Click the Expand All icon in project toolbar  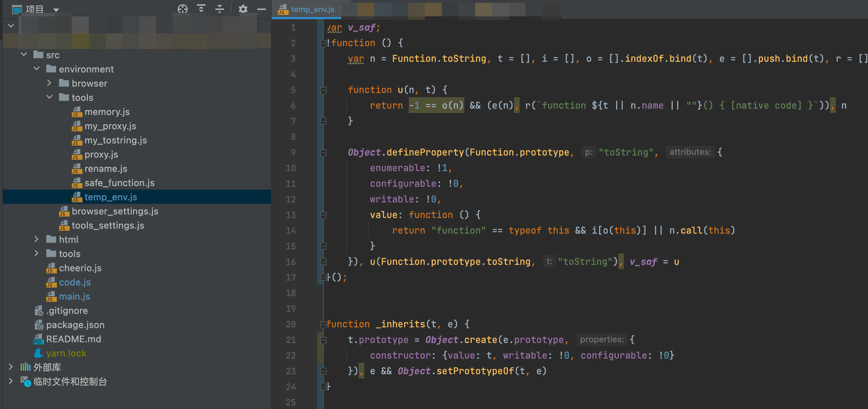[x=201, y=9]
